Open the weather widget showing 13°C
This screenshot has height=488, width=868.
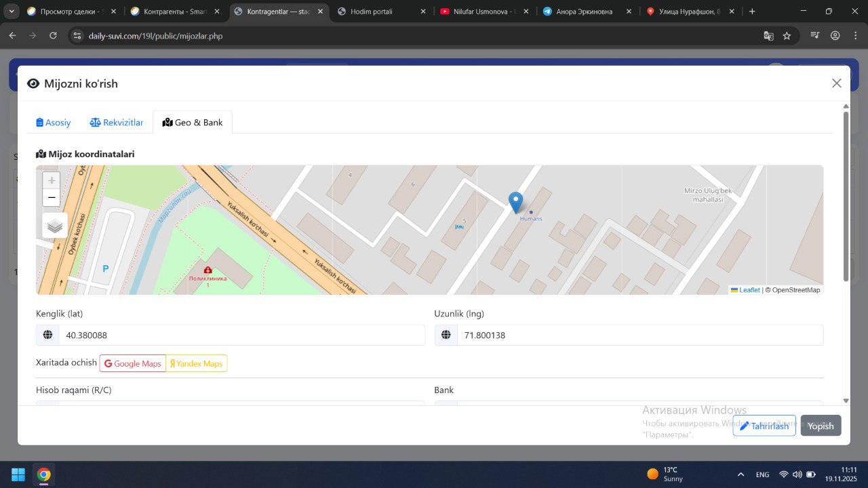[x=665, y=474]
